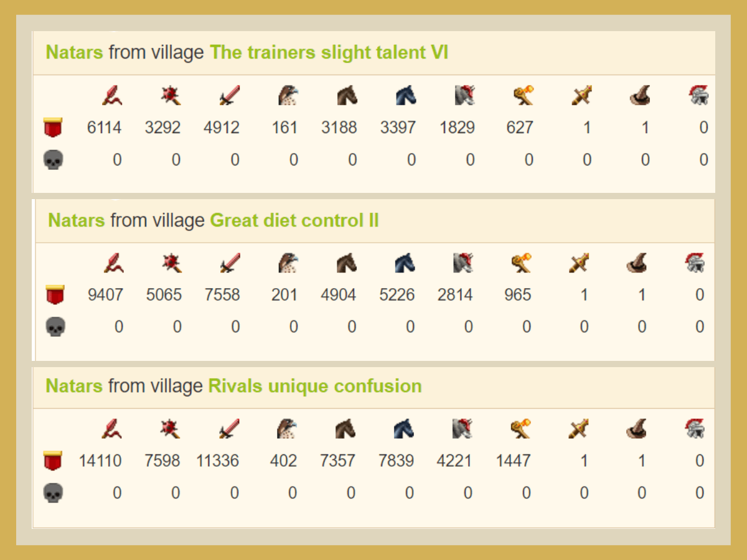Click the 14110 spear troop count
747x560 pixels.
(x=100, y=461)
